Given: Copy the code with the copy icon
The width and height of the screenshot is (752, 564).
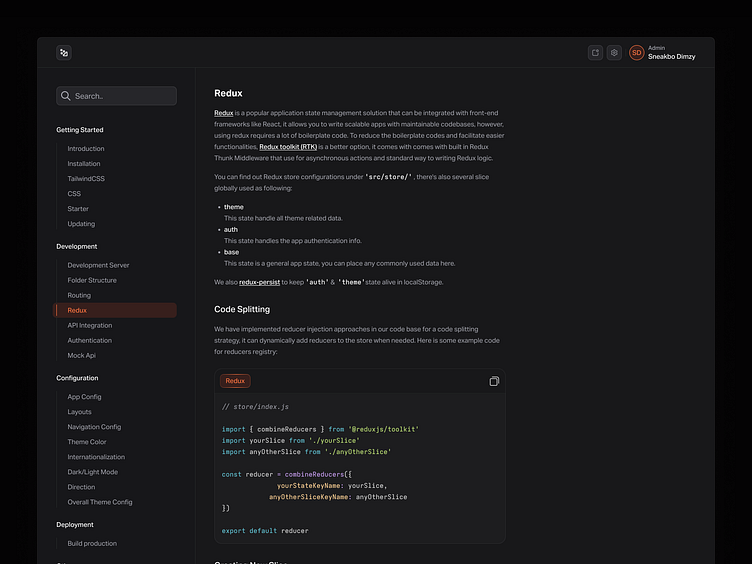Looking at the screenshot, I should click(x=494, y=381).
